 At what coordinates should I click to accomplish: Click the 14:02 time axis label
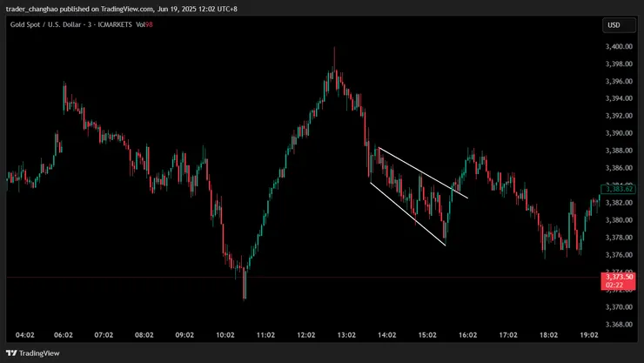387,335
